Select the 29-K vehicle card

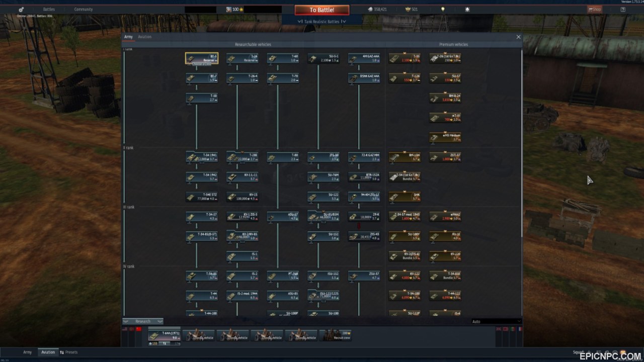(364, 216)
